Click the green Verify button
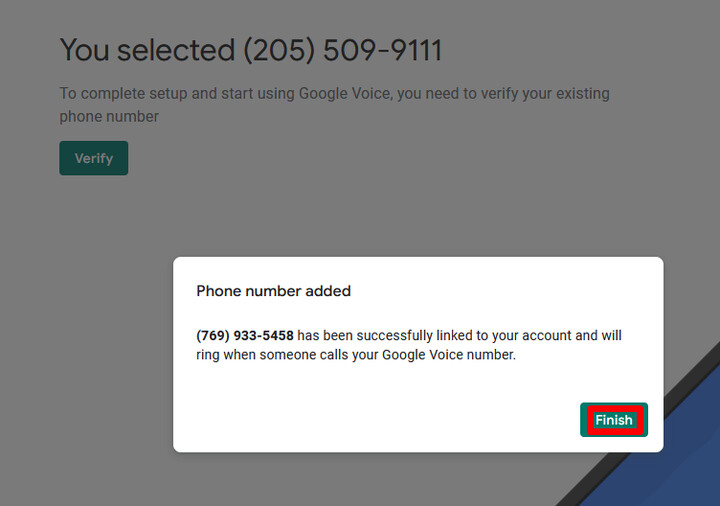The image size is (720, 506). pos(94,158)
